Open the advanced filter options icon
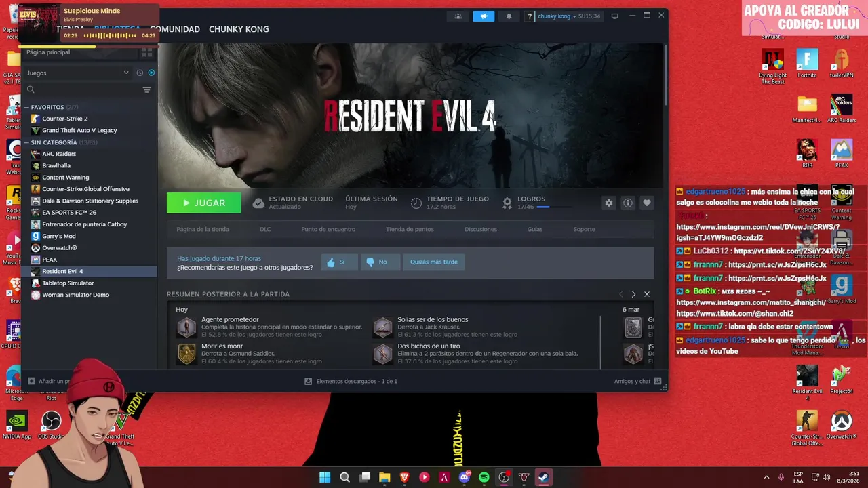This screenshot has width=868, height=488. click(x=146, y=89)
